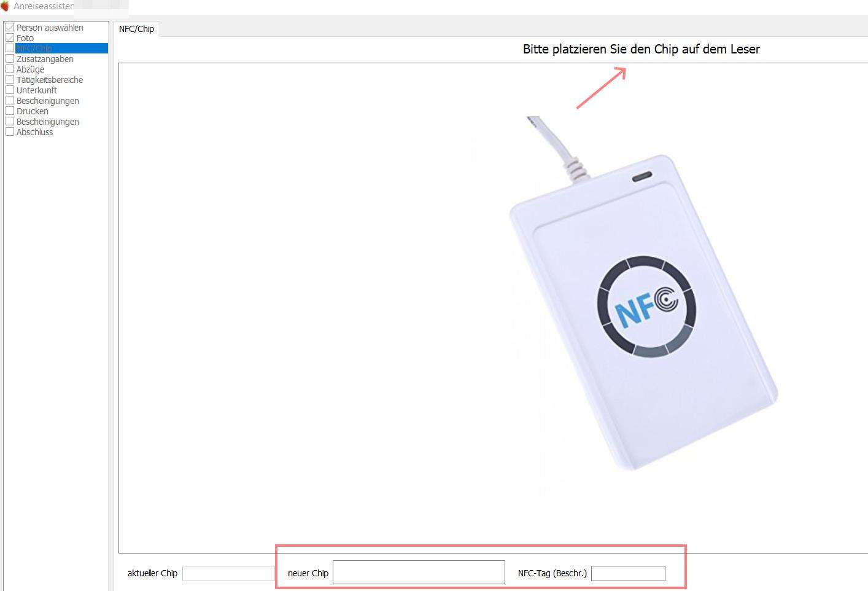Open the Drucken step

point(33,111)
